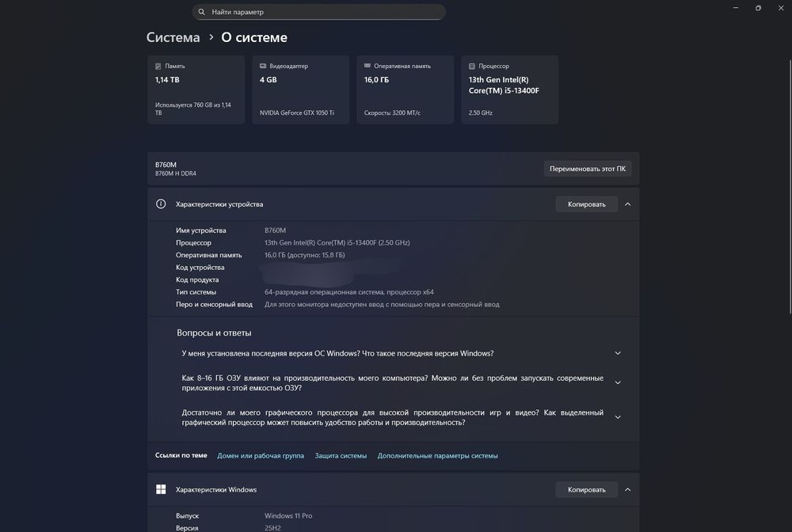Click the Код продукта label
Viewport: 792px width, 532px height.
[x=197, y=279]
